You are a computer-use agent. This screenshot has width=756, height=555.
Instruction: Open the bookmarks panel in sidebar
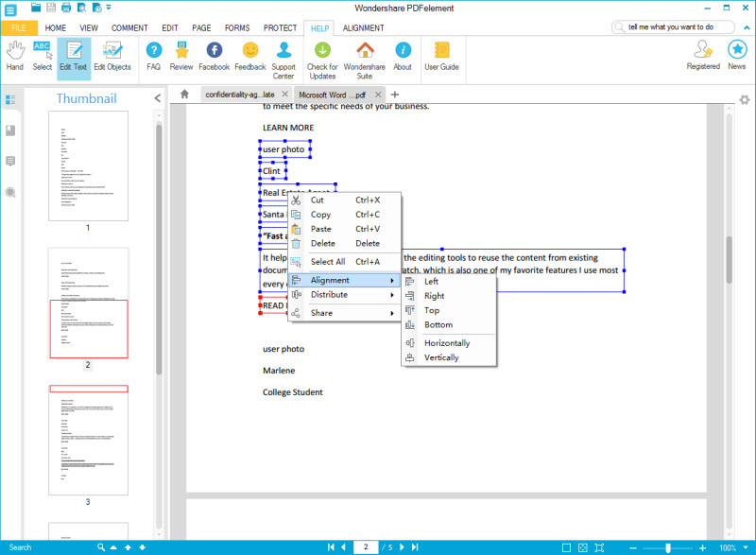coord(10,130)
